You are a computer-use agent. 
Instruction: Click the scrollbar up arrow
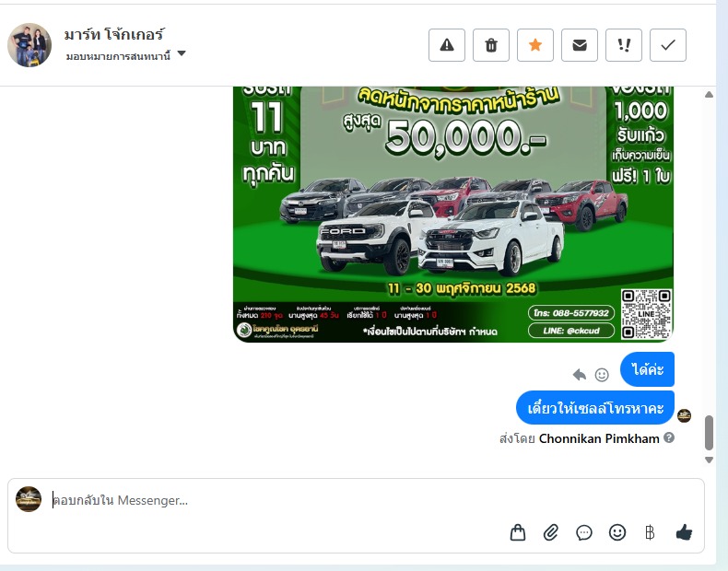point(709,95)
